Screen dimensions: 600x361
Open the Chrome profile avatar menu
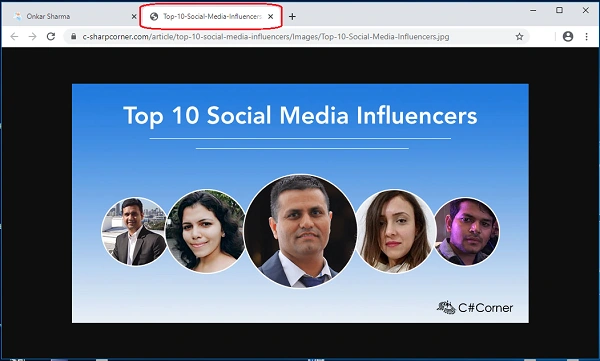[x=568, y=37]
